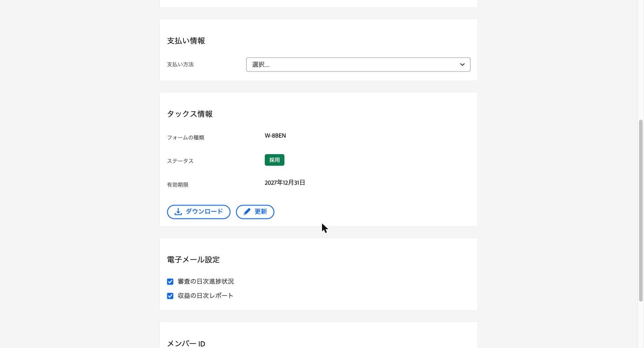The height and width of the screenshot is (348, 644).
Task: Click the 支払い情報 heading
Action: tap(186, 41)
